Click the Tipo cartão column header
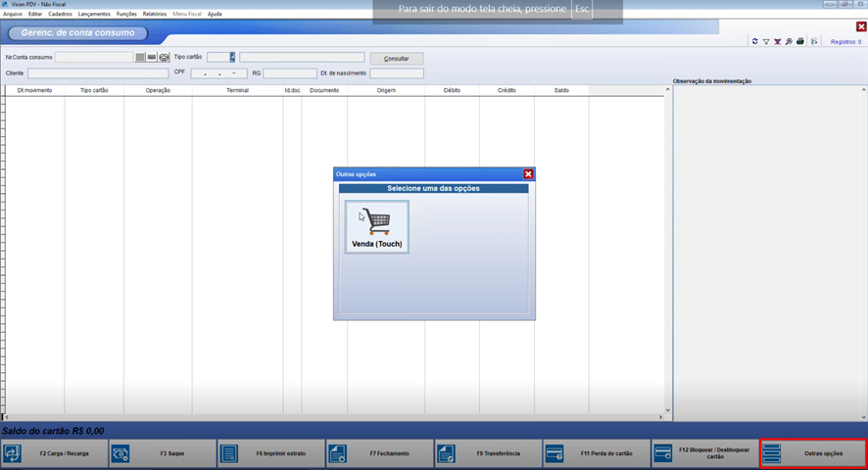Image resolution: width=868 pixels, height=470 pixels. tap(94, 90)
